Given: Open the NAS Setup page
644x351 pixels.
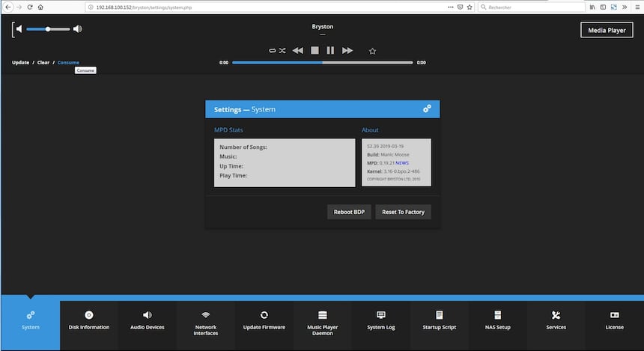Looking at the screenshot, I should click(x=497, y=325).
